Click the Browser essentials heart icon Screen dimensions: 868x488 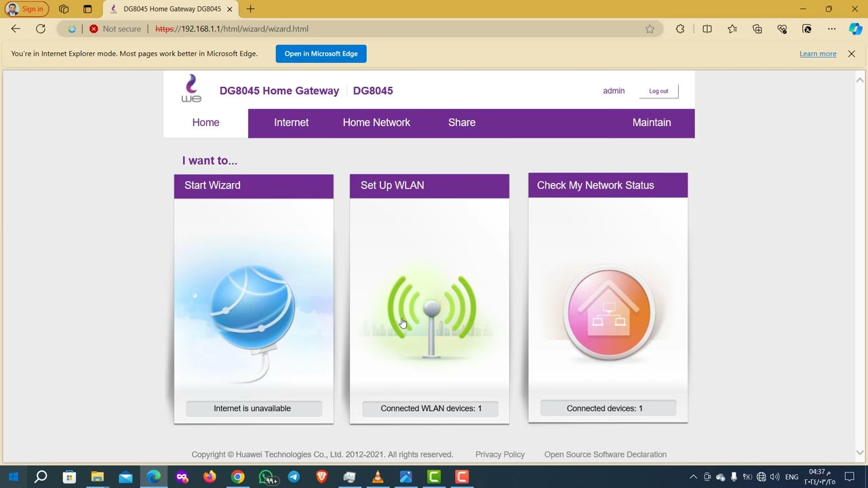pos(782,29)
